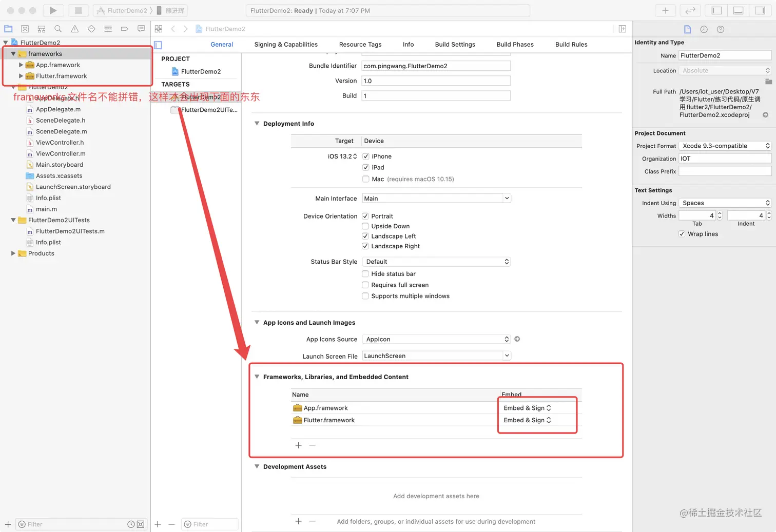
Task: Open the Report navigator
Action: (141, 29)
